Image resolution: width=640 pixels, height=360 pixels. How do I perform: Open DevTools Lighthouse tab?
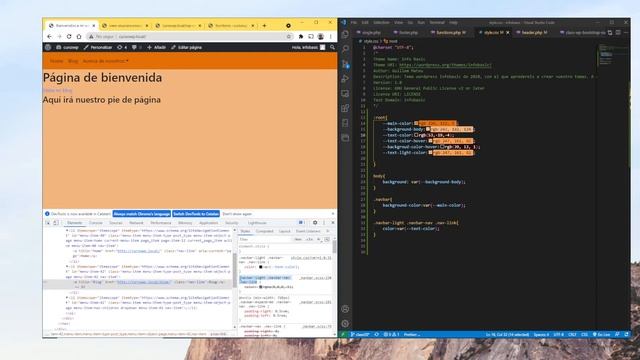(x=257, y=223)
